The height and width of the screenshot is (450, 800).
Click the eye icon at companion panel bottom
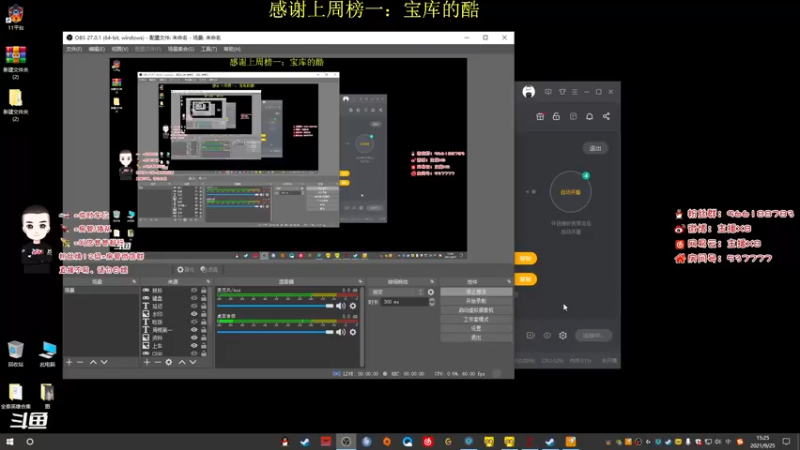547,335
